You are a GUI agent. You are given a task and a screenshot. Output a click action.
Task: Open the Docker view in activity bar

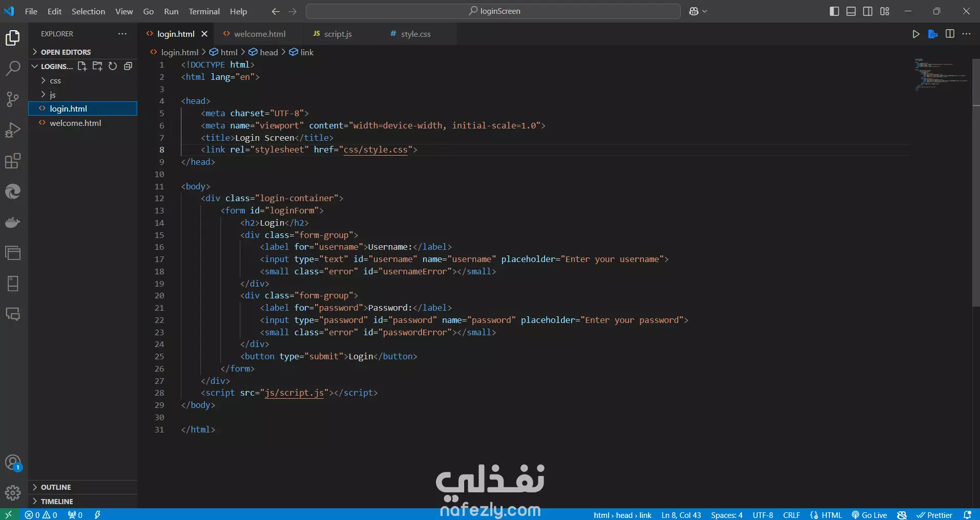click(x=13, y=222)
